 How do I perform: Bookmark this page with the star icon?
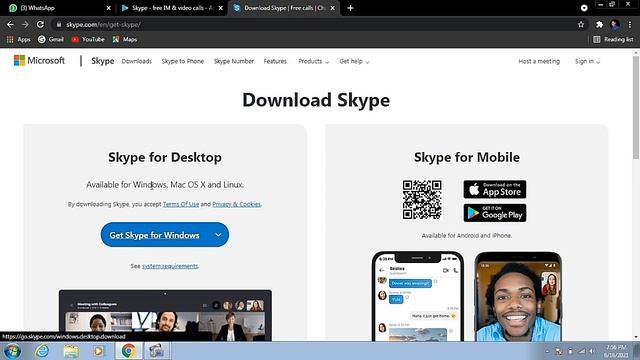(x=581, y=24)
